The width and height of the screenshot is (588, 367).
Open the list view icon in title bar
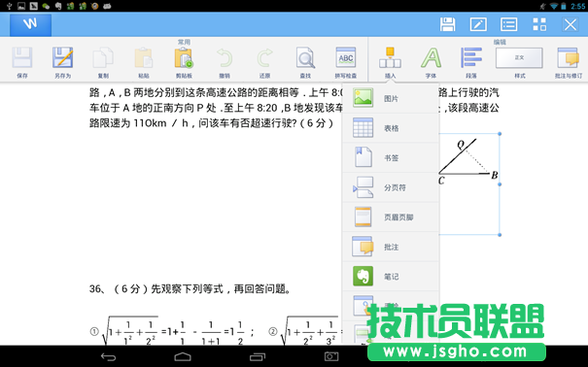(x=509, y=24)
